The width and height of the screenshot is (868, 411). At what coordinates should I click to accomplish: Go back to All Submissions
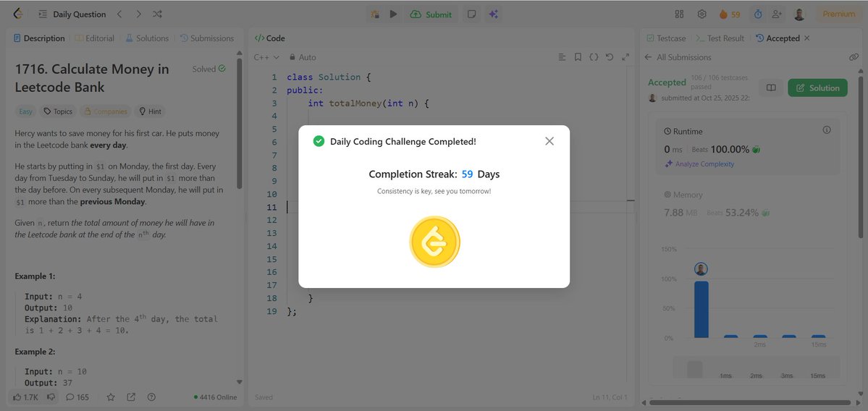677,57
